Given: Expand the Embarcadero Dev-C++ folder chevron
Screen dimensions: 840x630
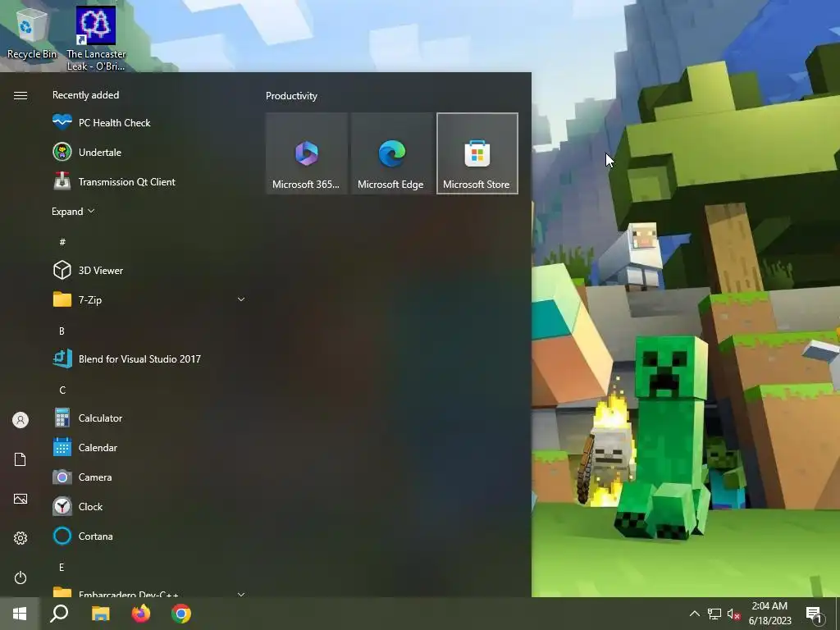Looking at the screenshot, I should pyautogui.click(x=241, y=594).
